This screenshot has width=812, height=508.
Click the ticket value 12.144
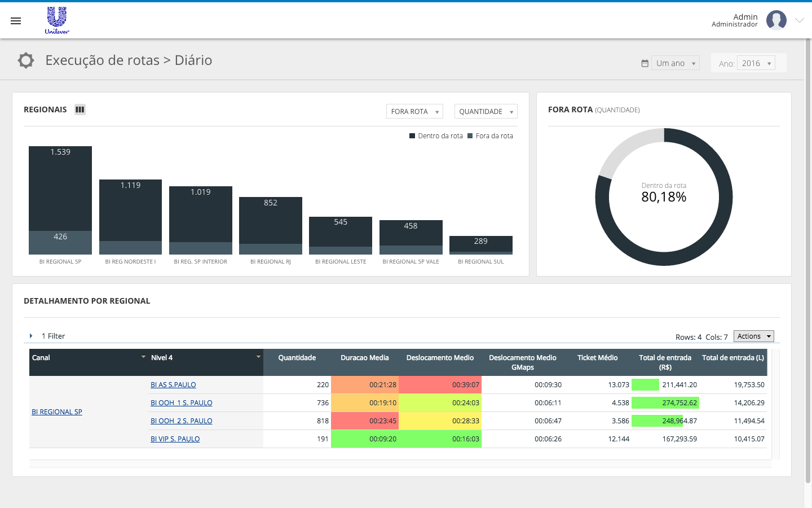tap(619, 439)
